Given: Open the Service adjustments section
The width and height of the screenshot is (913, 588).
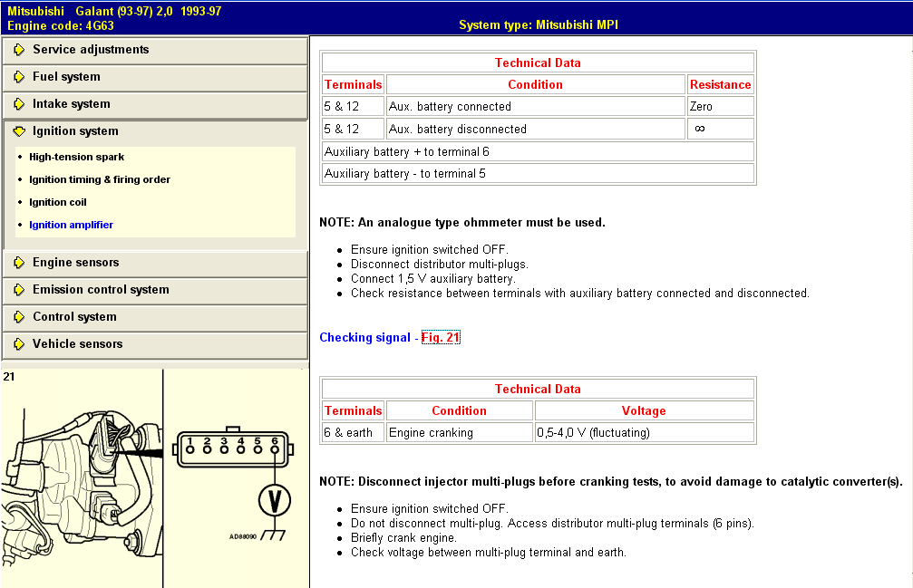Looking at the screenshot, I should pos(155,50).
